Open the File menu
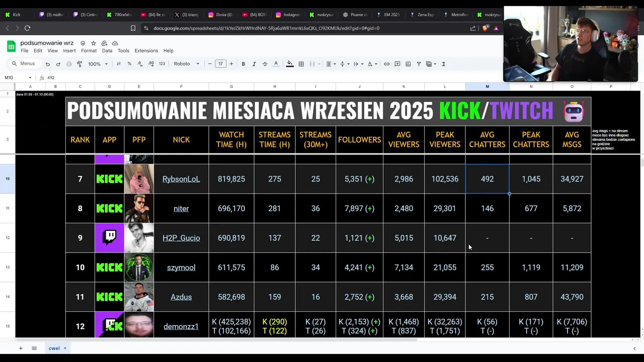This screenshot has width=644, height=362. [24, 51]
